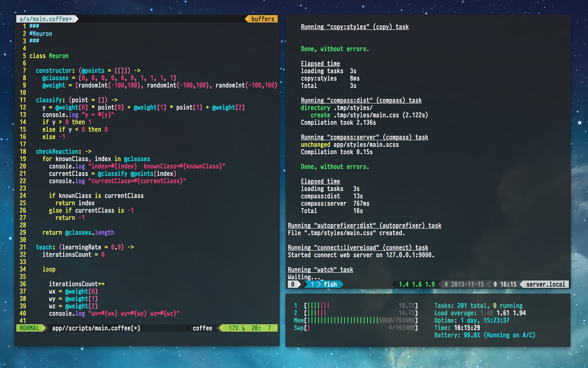588x368 pixels.
Task: Click the load averages 1.4 1.6 1.9 segment
Action: (417, 285)
